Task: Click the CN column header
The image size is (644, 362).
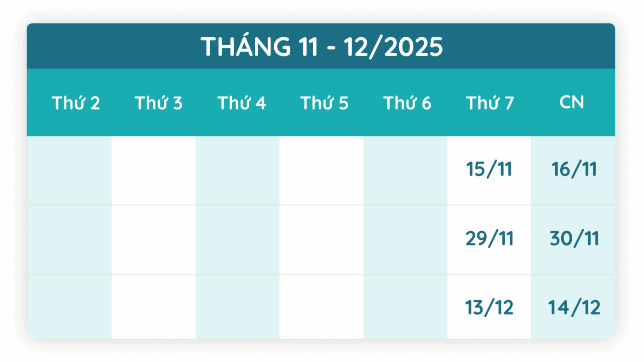Action: coord(572,102)
